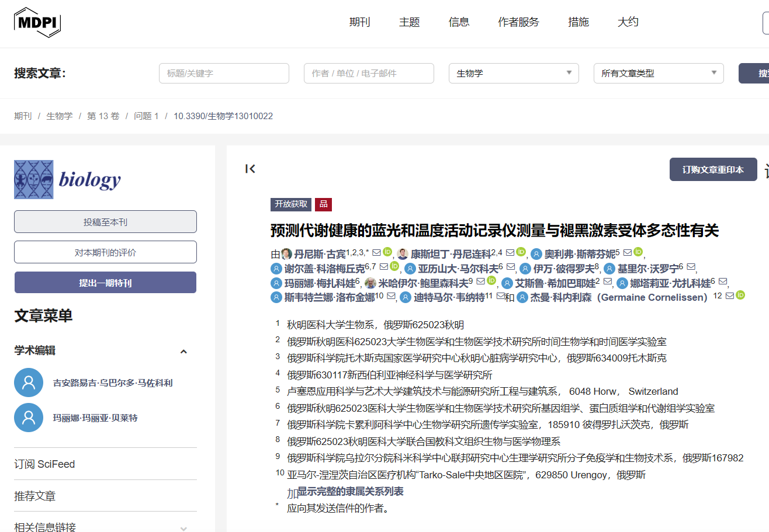Screen dimensions: 769x532
Task: Click the biology journal cover image
Action: click(34, 179)
